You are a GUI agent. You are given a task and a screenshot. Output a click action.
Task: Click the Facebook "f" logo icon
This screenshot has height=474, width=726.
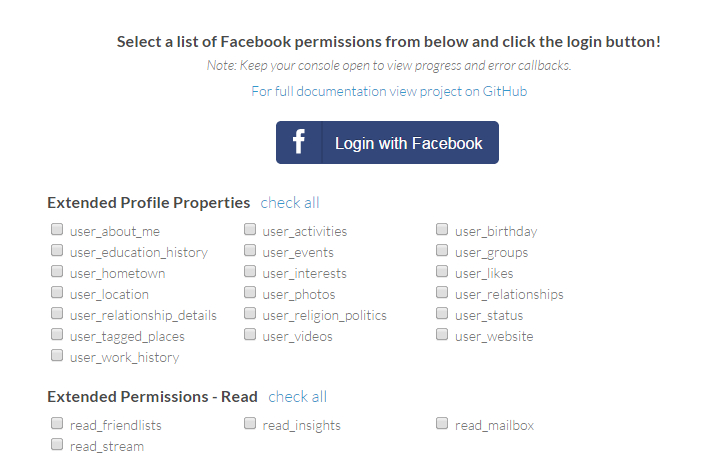point(299,143)
